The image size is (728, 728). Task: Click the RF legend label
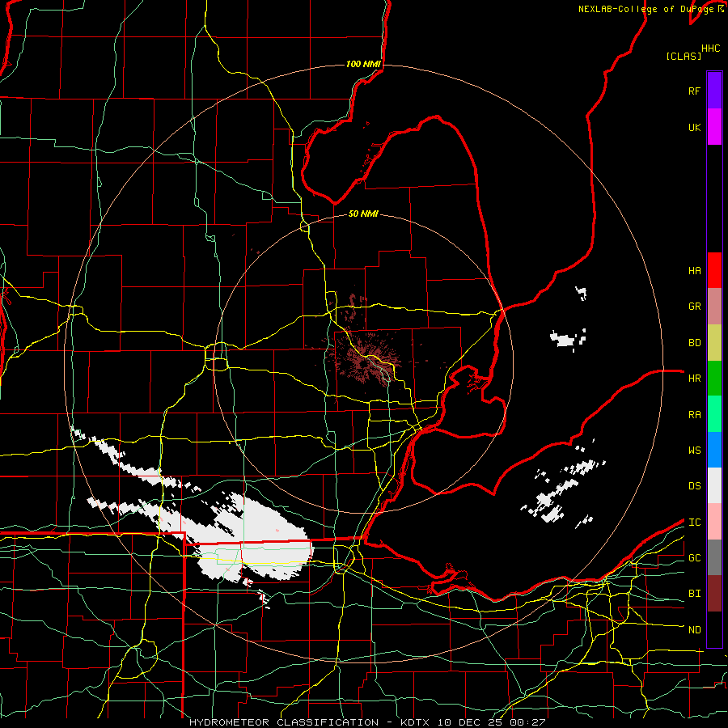pyautogui.click(x=694, y=91)
